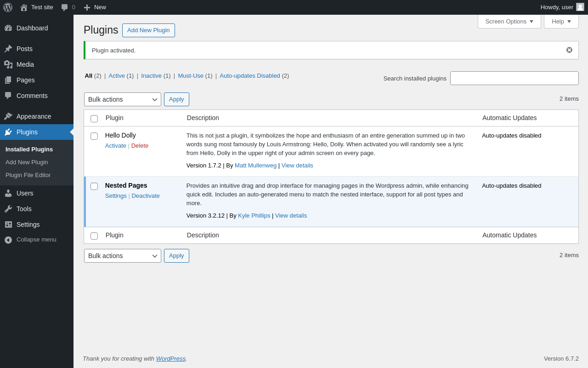Click the Add New Plugin button
The height and width of the screenshot is (368, 588).
tap(148, 30)
